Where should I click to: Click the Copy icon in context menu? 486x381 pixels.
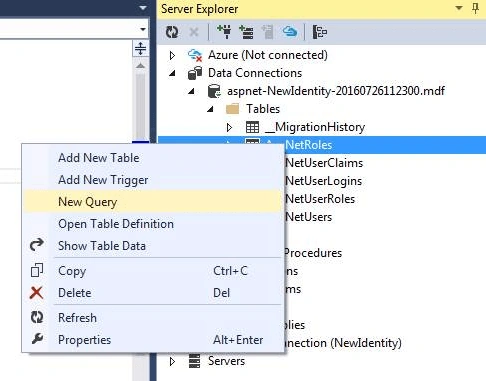click(x=37, y=270)
